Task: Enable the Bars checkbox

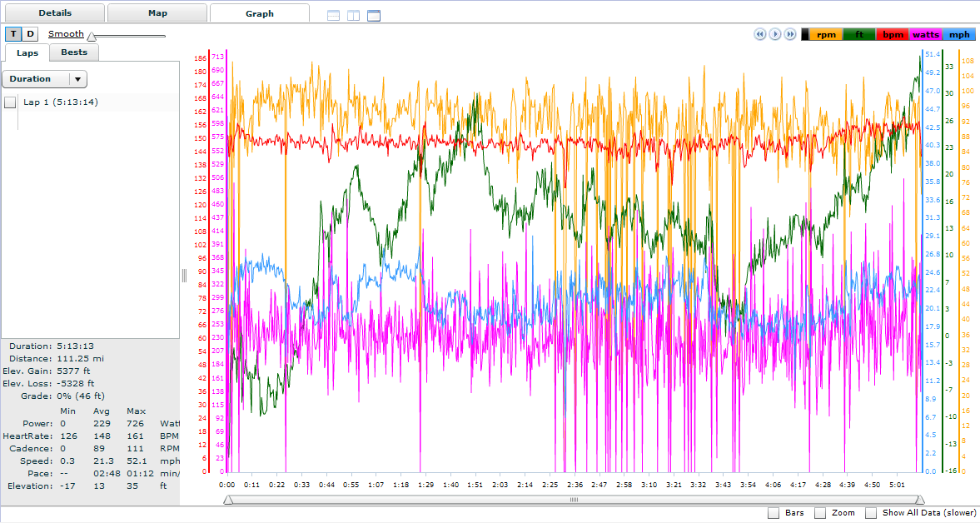Action: click(x=774, y=513)
